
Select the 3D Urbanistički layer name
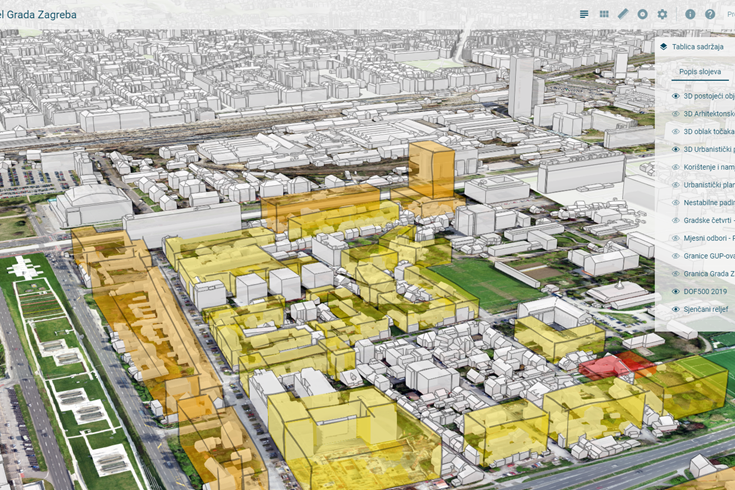[709, 150]
